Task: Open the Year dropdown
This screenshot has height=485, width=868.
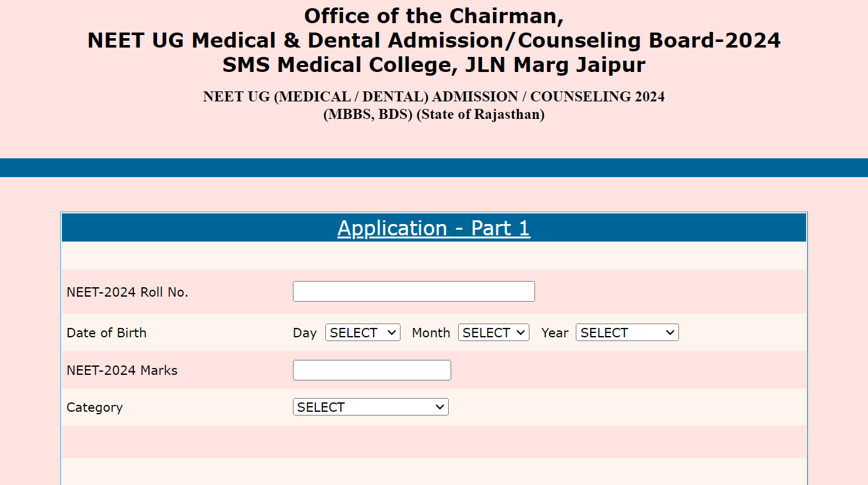Action: coord(626,333)
